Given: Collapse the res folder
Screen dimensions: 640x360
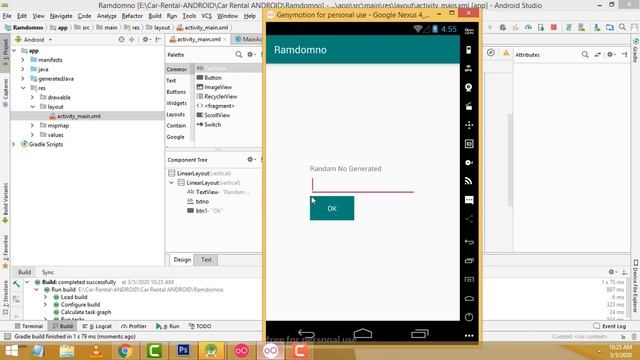Looking at the screenshot, I should click(23, 88).
